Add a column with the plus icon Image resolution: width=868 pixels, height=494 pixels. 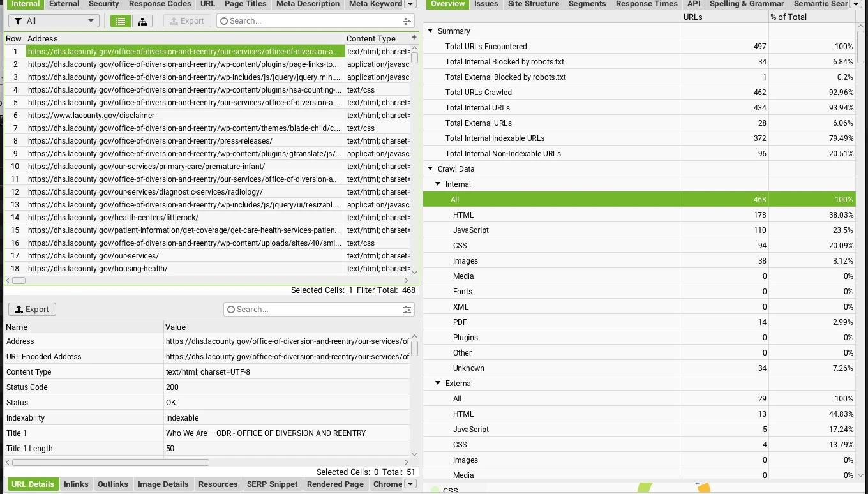point(414,38)
